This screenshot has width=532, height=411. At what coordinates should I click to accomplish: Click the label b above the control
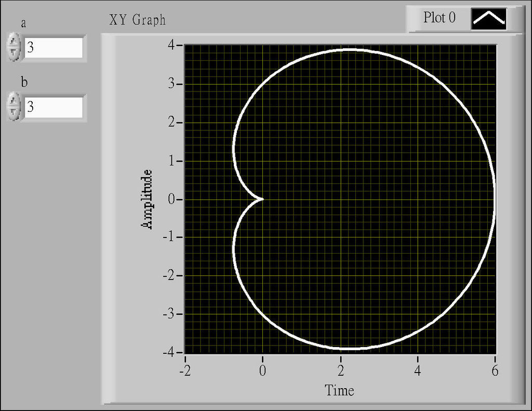[x=24, y=82]
